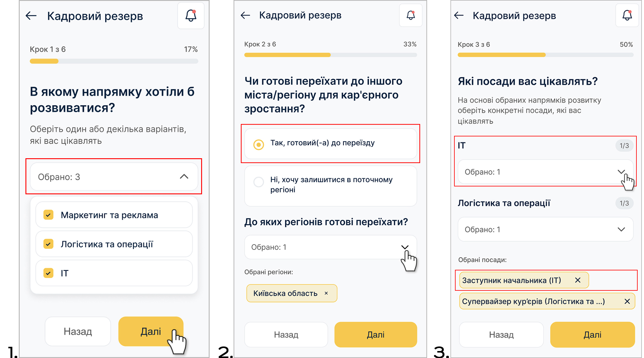Uncheck Логістика та операції checkbox
This screenshot has height=358, width=644.
(48, 244)
